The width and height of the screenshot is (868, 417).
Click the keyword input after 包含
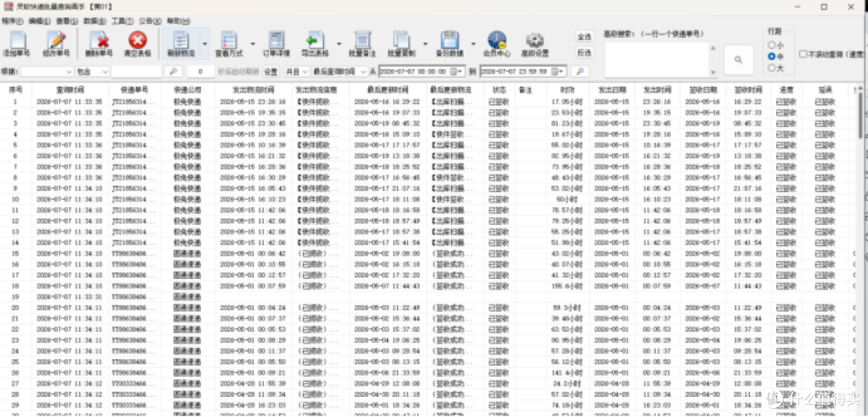(136, 72)
